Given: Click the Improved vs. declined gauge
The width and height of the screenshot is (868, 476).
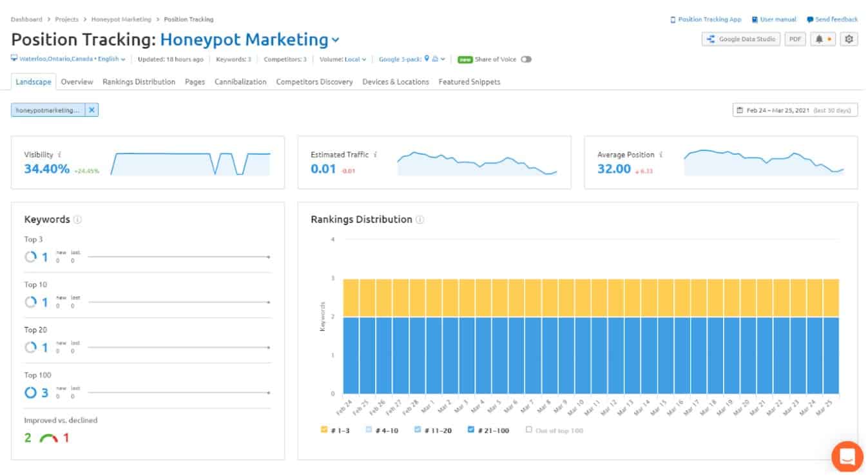Looking at the screenshot, I should tap(48, 438).
